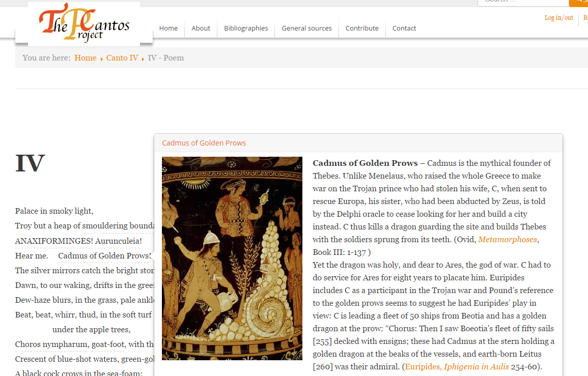
Task: Click the breadcrumb text IV - Poem
Action: coord(166,57)
